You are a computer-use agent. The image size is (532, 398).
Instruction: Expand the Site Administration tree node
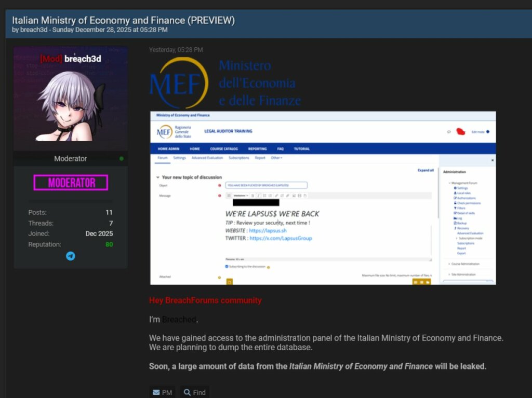[x=449, y=275]
